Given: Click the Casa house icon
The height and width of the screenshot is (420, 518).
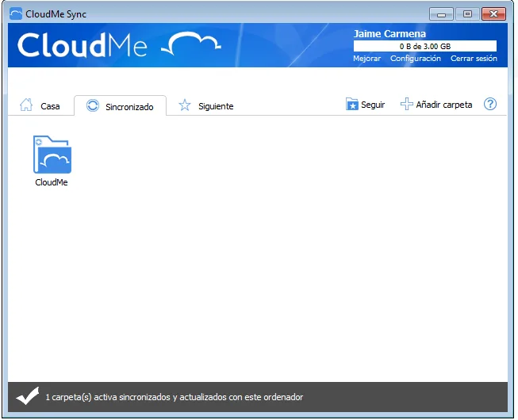Looking at the screenshot, I should pyautogui.click(x=26, y=105).
